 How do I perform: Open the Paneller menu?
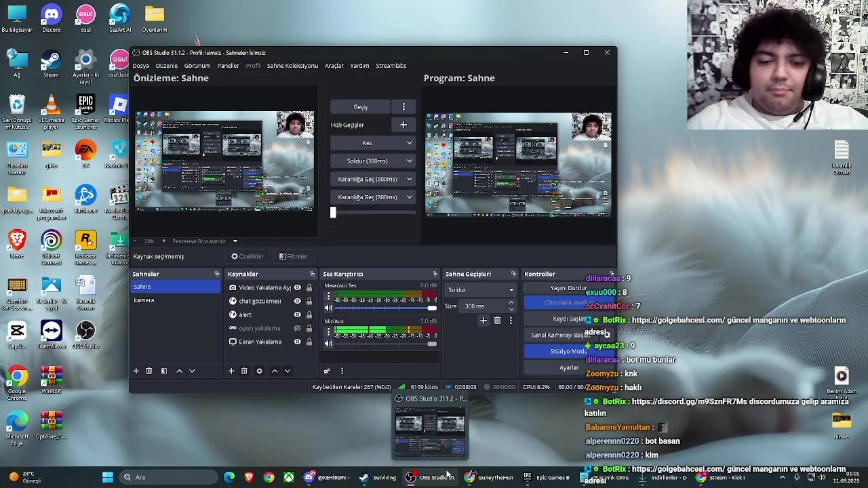point(228,66)
